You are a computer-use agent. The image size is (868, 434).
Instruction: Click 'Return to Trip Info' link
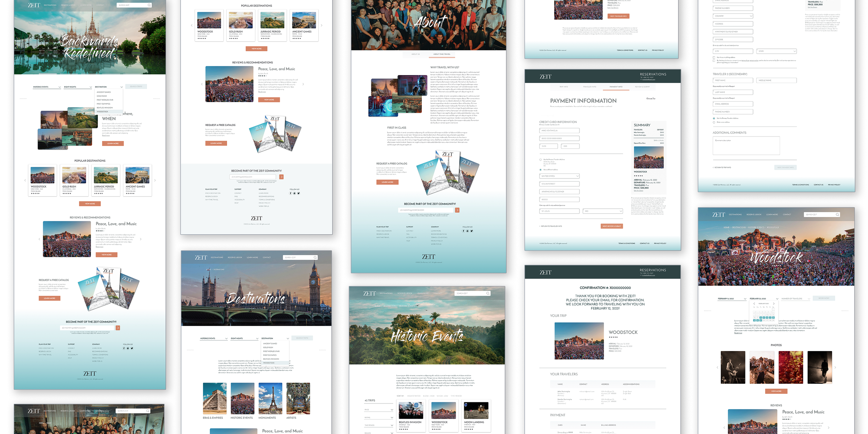pyautogui.click(x=722, y=167)
